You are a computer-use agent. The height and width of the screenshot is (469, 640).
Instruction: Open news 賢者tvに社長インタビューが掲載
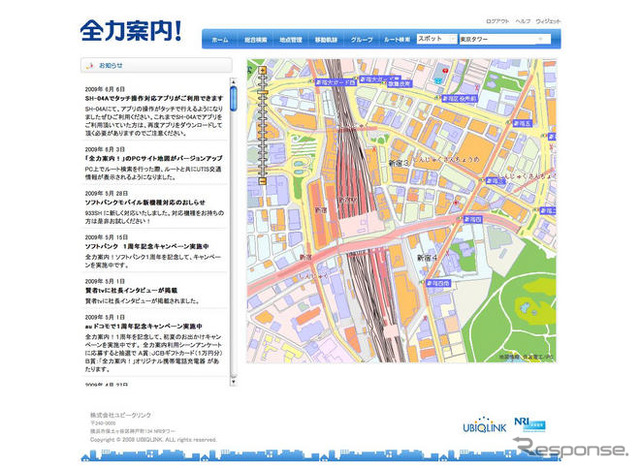tap(131, 291)
